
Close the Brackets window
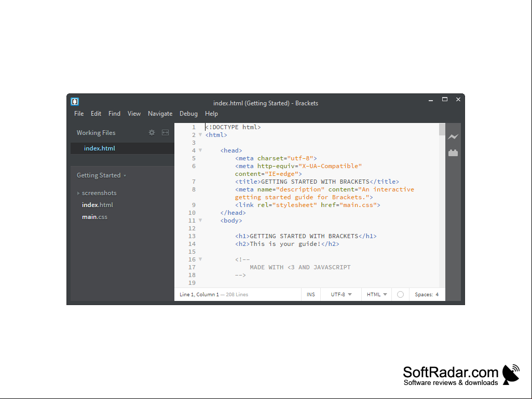click(458, 100)
